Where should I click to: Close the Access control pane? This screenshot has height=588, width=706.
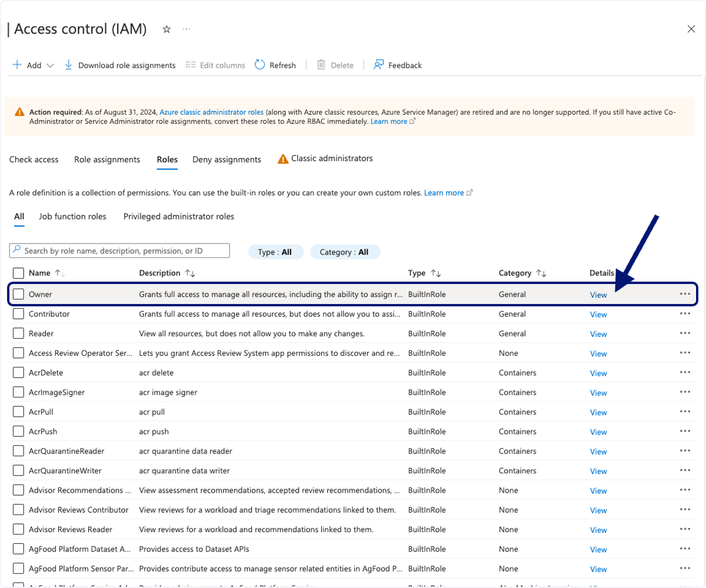[x=691, y=29]
